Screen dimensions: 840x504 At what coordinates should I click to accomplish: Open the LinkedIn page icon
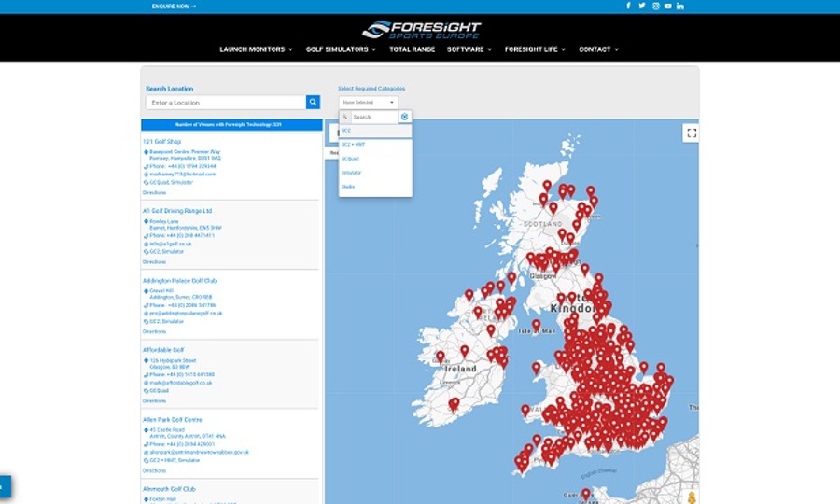point(680,6)
